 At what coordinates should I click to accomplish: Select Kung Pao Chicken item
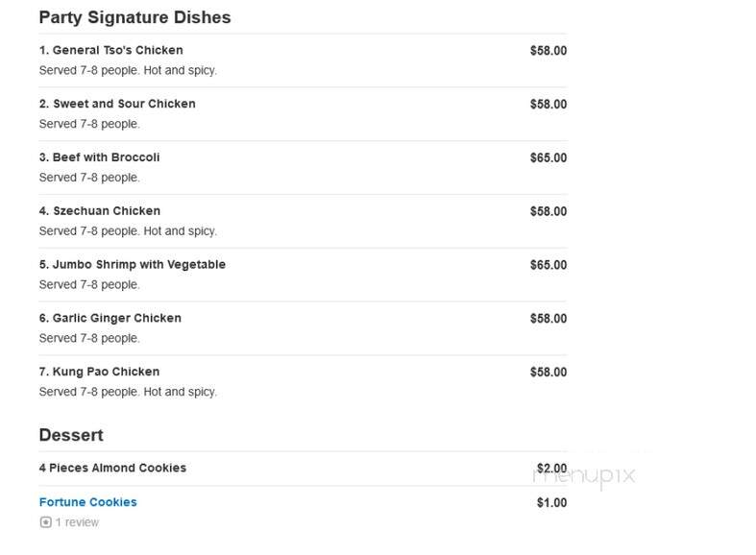coord(99,372)
